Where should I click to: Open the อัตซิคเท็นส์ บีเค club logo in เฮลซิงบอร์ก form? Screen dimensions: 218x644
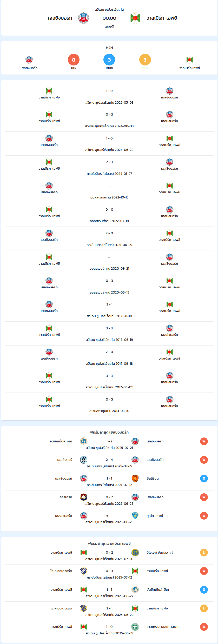84,441
